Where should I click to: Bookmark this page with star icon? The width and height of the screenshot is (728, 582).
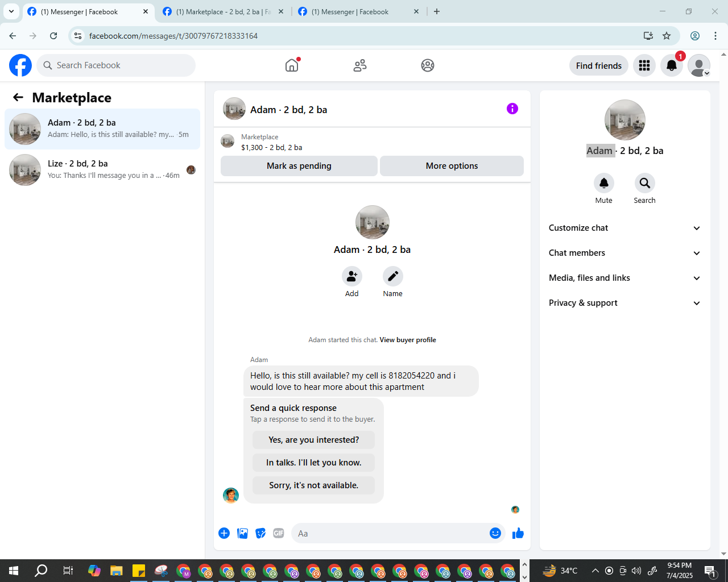(x=667, y=36)
